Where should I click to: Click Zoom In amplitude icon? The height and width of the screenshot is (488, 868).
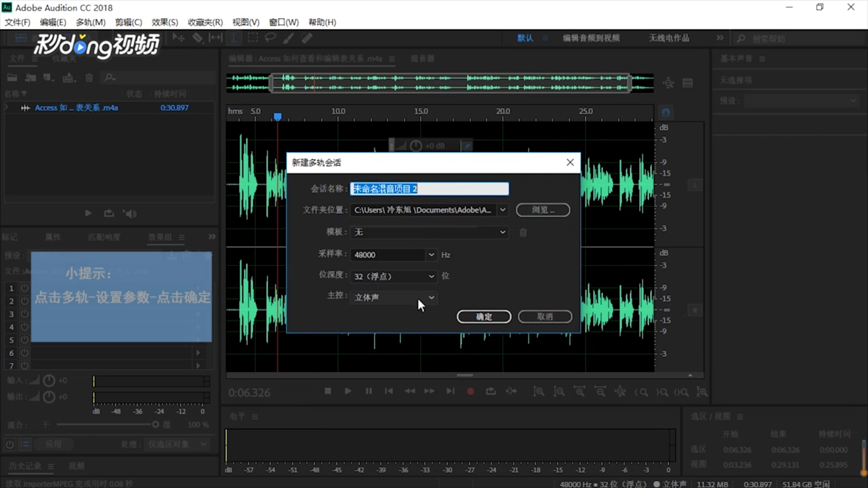coord(538,392)
